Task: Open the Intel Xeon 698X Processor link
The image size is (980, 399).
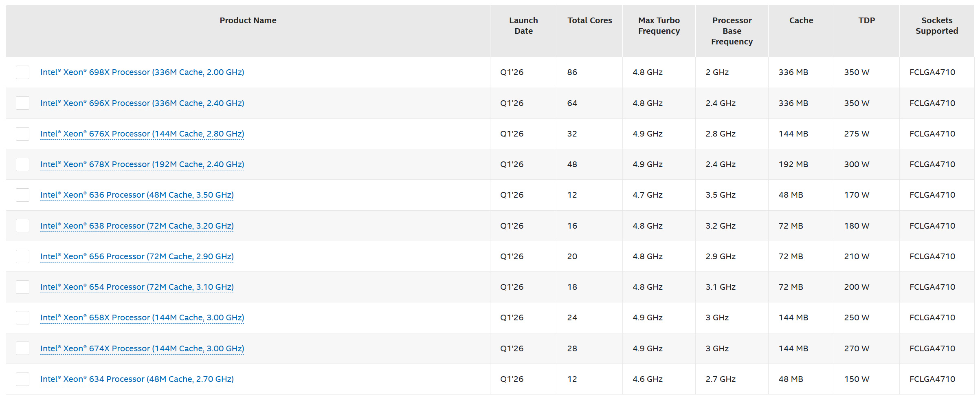Action: 142,72
